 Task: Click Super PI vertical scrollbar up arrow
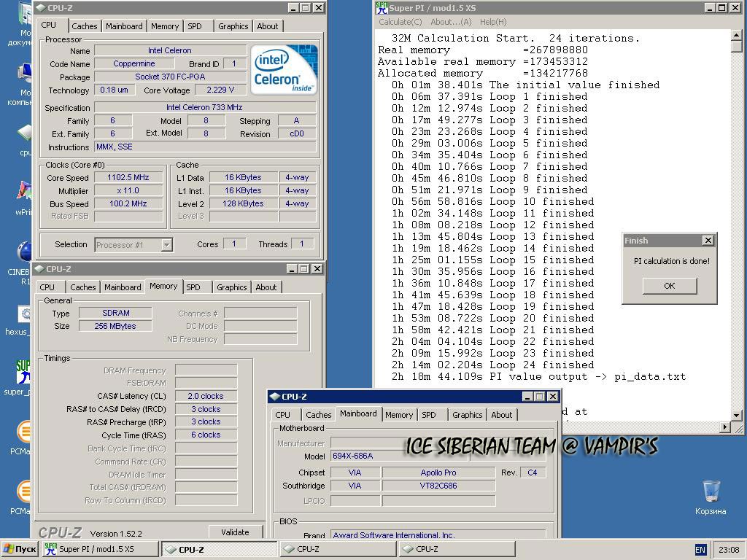737,35
